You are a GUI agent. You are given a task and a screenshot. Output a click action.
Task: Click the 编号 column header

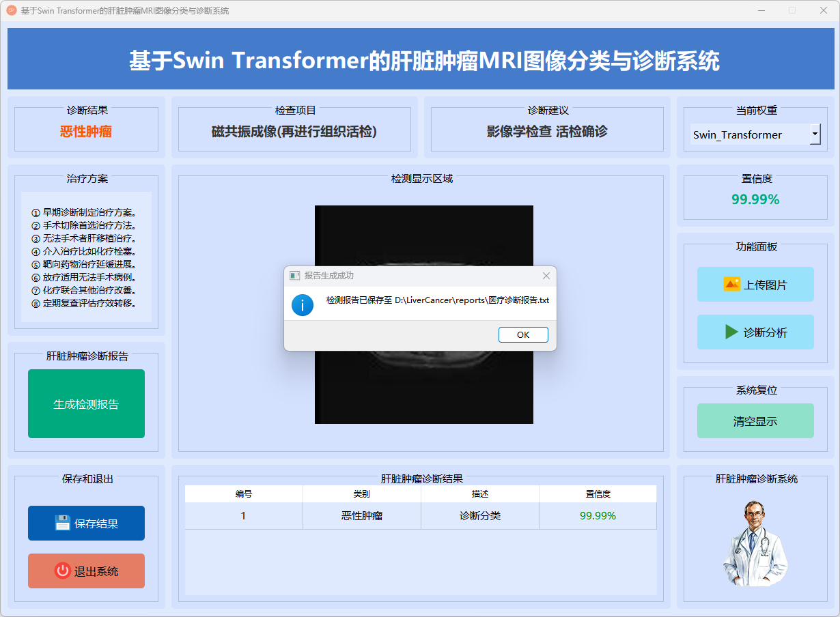coord(244,493)
